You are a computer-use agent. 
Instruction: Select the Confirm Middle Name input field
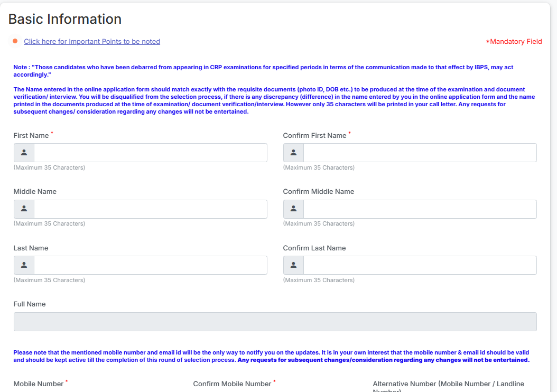coord(420,209)
